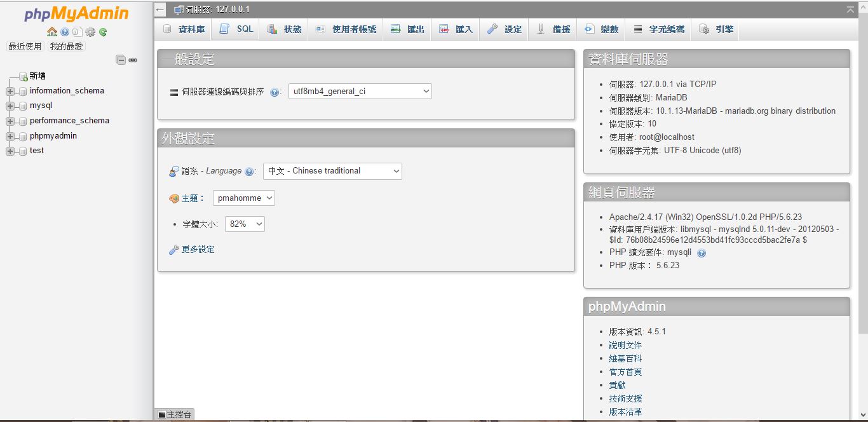868x422 pixels.
Task: Click 最近使用 button in sidebar
Action: (25, 46)
